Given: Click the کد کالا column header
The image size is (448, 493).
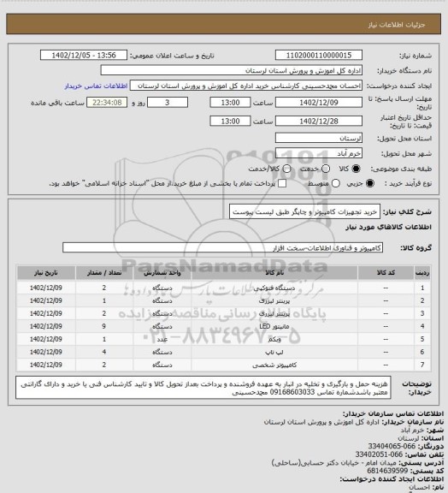Looking at the screenshot, I should pos(386,273).
